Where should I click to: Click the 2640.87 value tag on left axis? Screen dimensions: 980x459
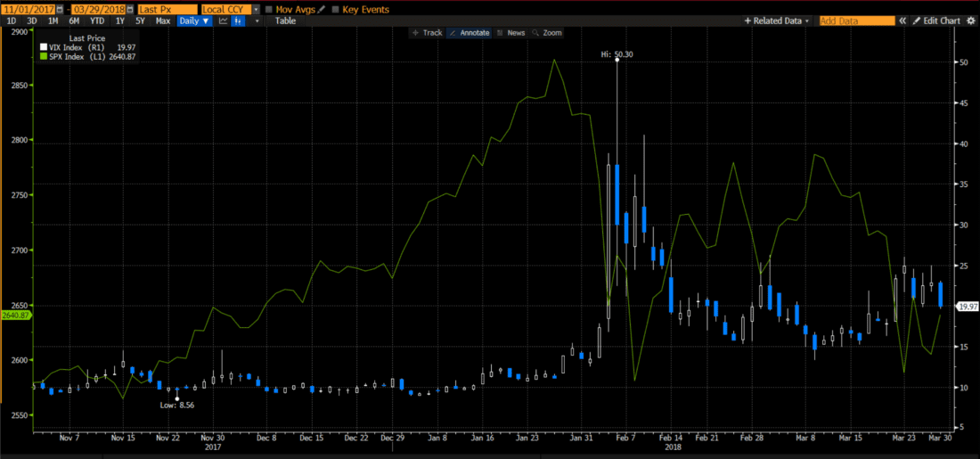click(15, 316)
